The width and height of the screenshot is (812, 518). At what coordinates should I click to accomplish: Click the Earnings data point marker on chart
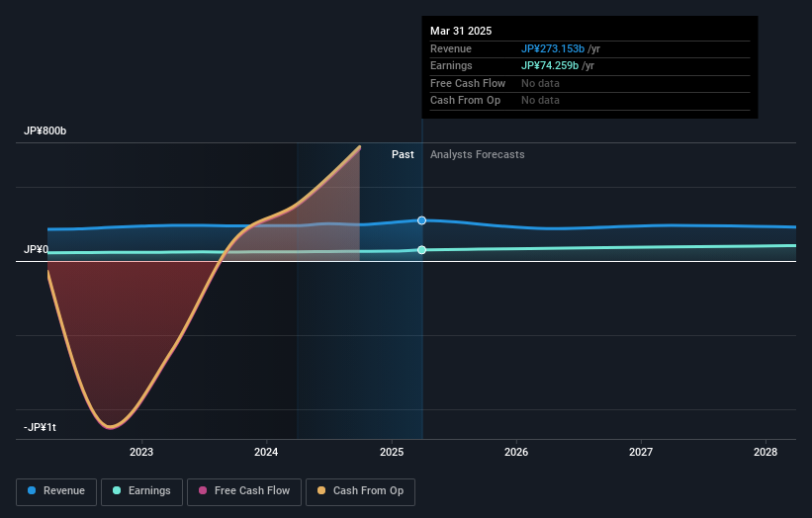(x=421, y=250)
